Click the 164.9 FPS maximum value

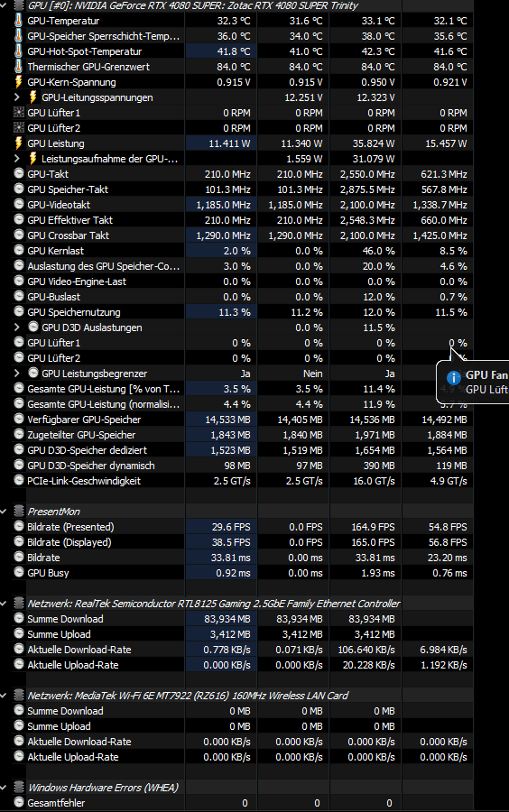point(373,527)
